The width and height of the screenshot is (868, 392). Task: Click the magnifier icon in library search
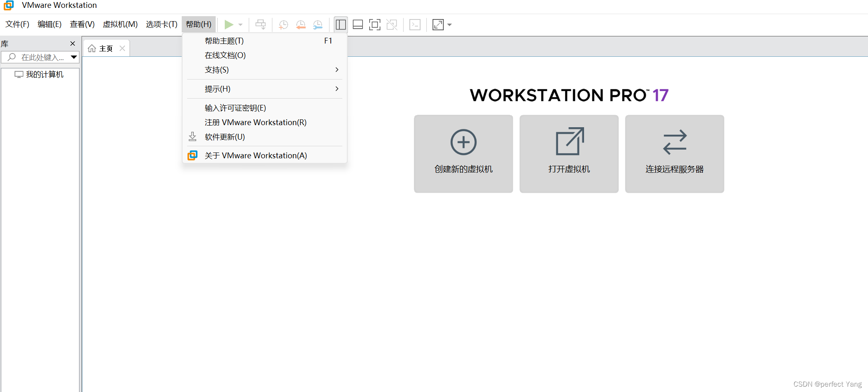12,57
